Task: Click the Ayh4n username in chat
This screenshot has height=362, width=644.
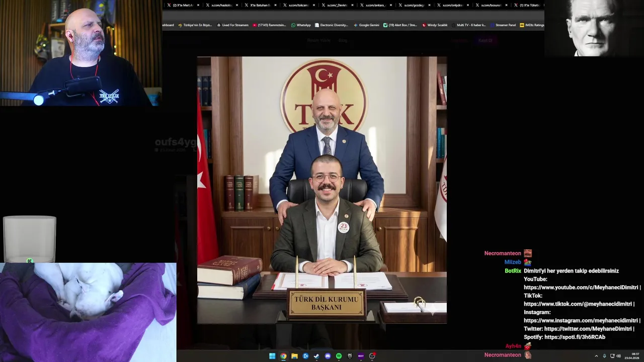Action: (513, 346)
